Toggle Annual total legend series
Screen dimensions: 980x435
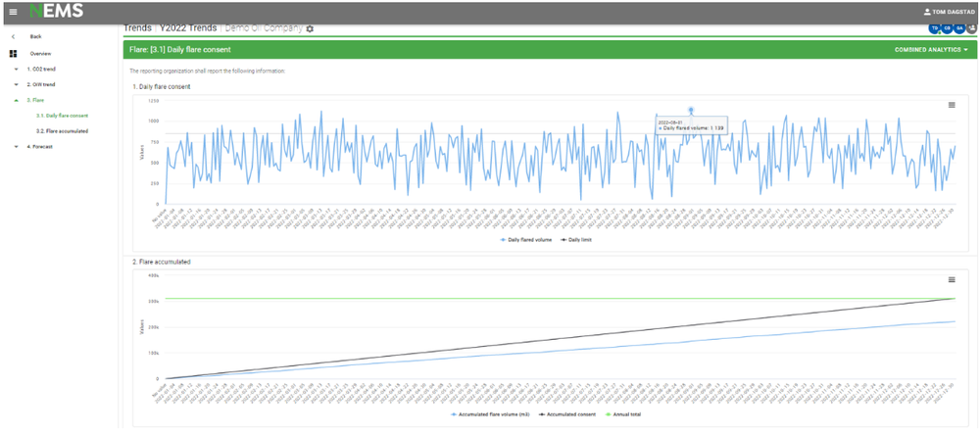click(x=622, y=414)
